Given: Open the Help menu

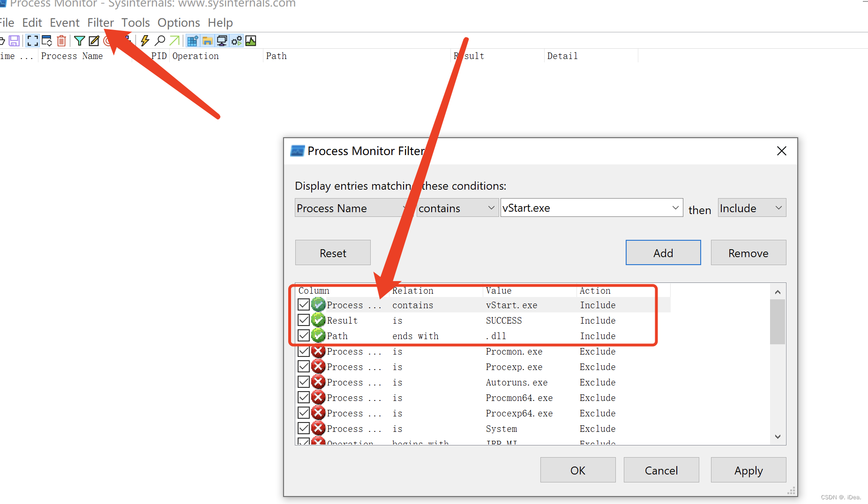Looking at the screenshot, I should (220, 22).
